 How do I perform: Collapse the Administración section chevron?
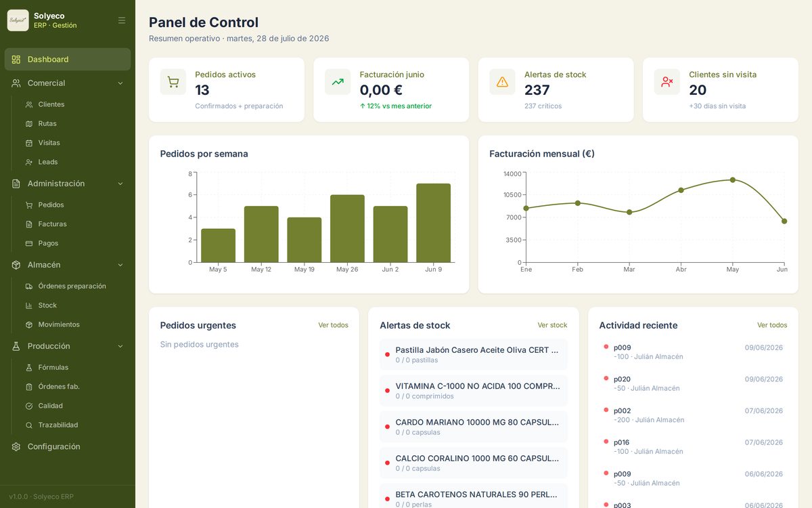point(120,184)
